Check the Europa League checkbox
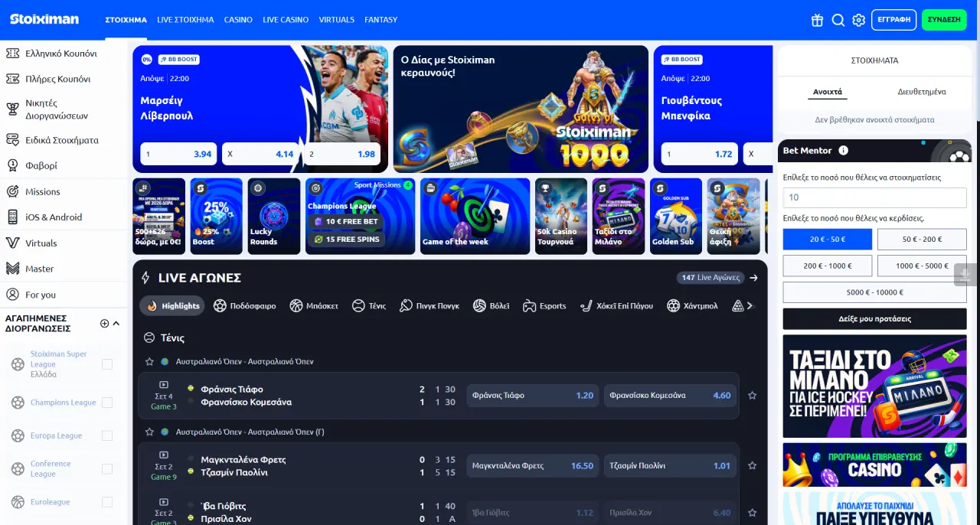Screen dimensions: 980x525 (107, 435)
